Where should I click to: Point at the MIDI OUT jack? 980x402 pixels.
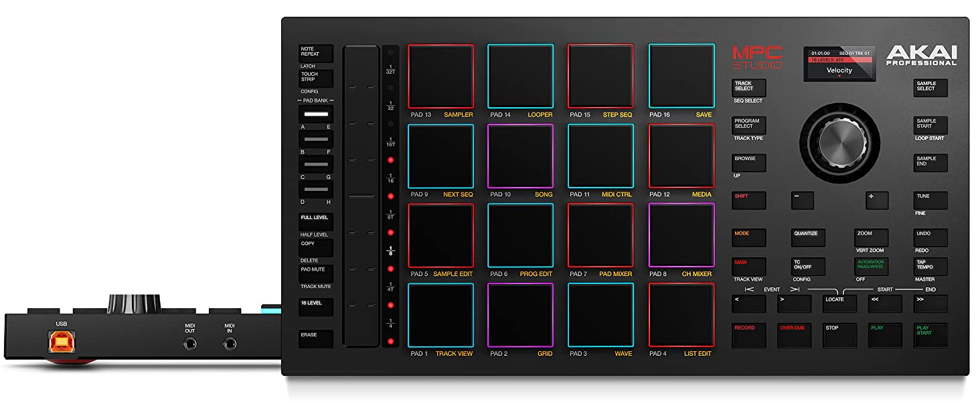190,344
